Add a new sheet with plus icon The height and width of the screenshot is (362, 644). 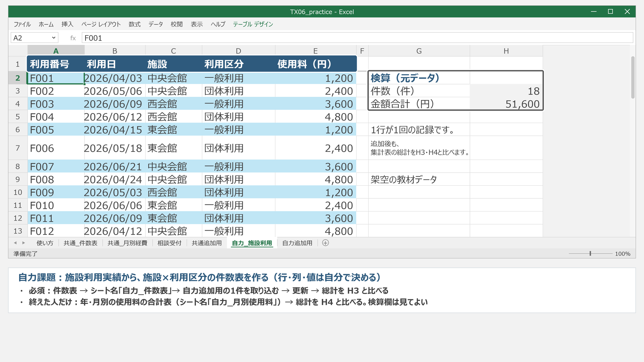[325, 243]
